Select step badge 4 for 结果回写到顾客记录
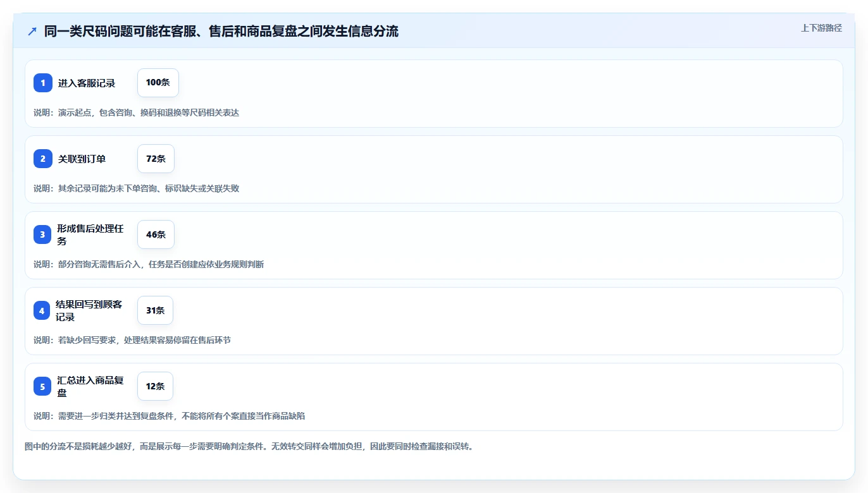This screenshot has width=868, height=493. pos(42,310)
